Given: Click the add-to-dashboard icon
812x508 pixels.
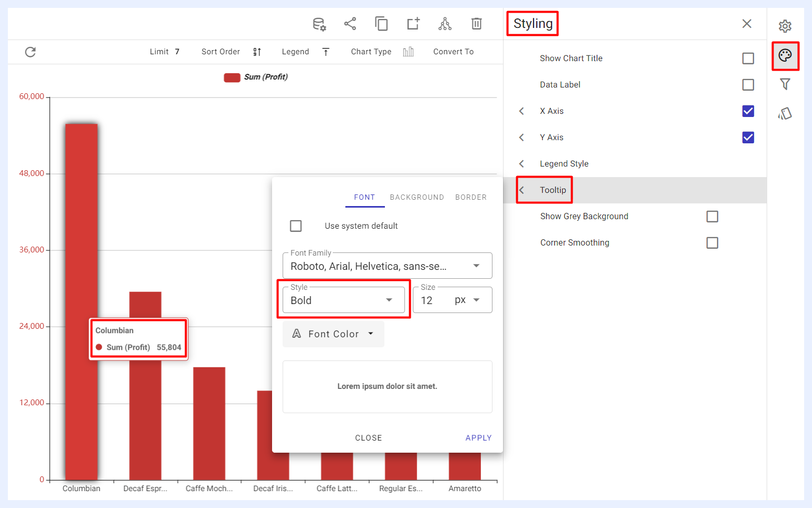Looking at the screenshot, I should tap(413, 24).
